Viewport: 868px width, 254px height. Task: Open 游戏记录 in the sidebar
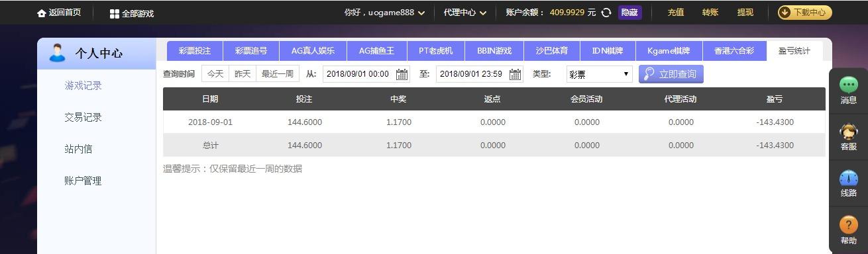point(83,85)
